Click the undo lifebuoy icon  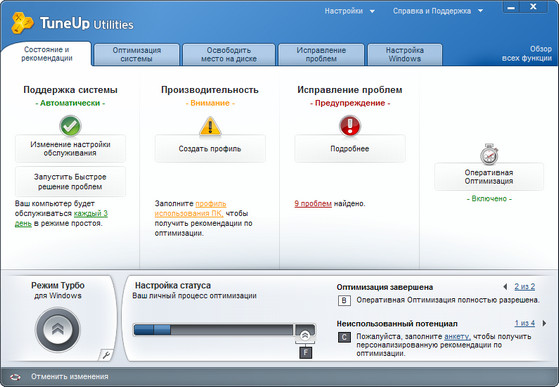pyautogui.click(x=15, y=377)
